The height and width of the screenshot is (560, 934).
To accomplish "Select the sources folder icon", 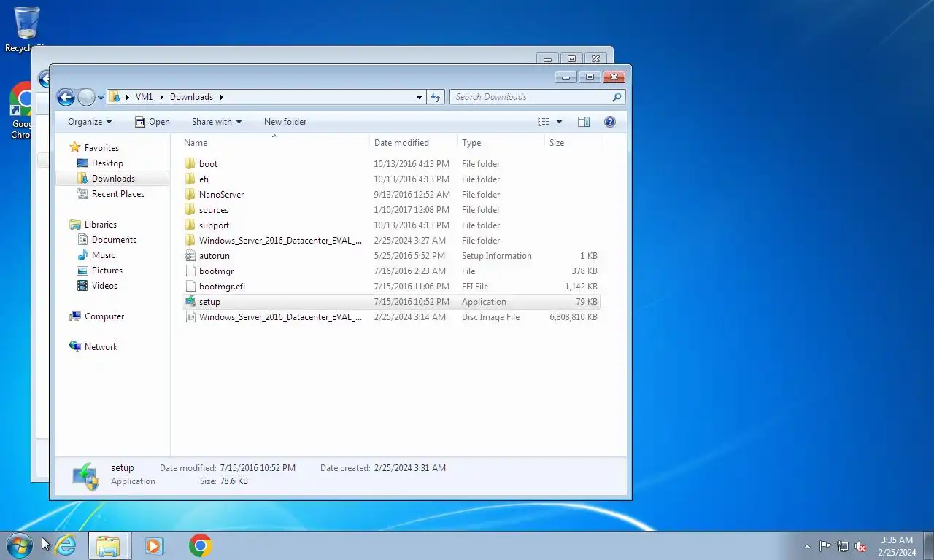I will click(x=190, y=210).
